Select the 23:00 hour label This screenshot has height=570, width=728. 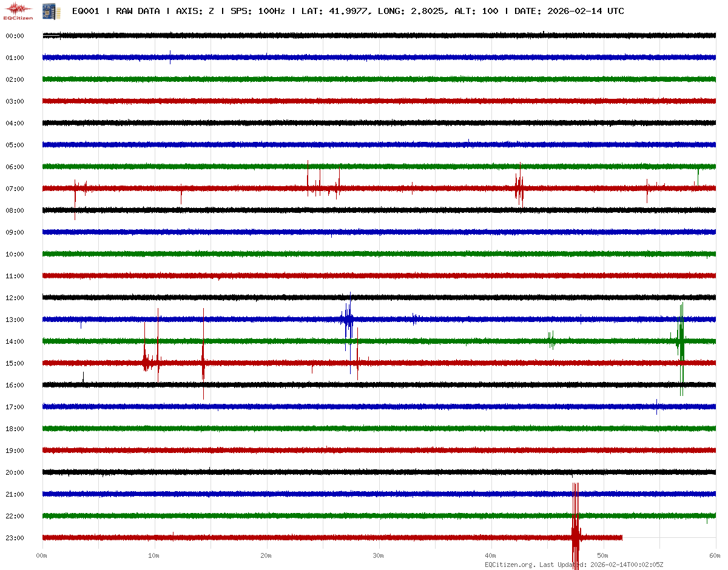(x=15, y=538)
